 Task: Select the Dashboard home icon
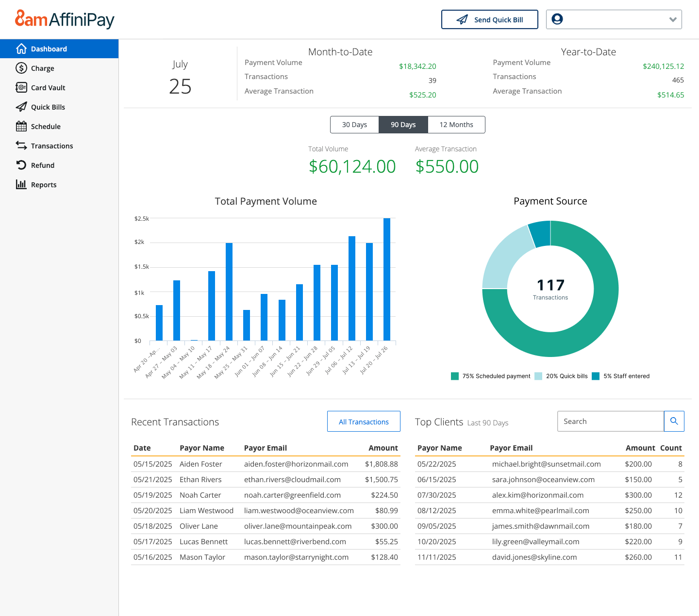pos(21,49)
